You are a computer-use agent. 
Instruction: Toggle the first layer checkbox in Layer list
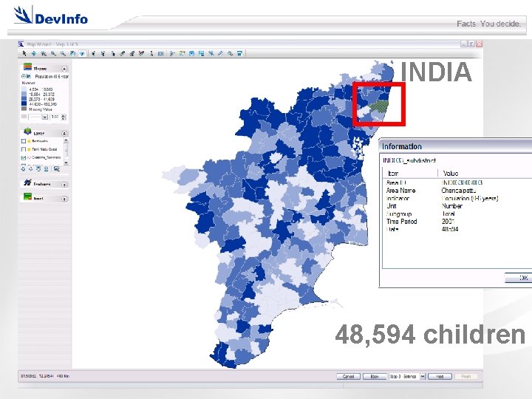pos(24,141)
